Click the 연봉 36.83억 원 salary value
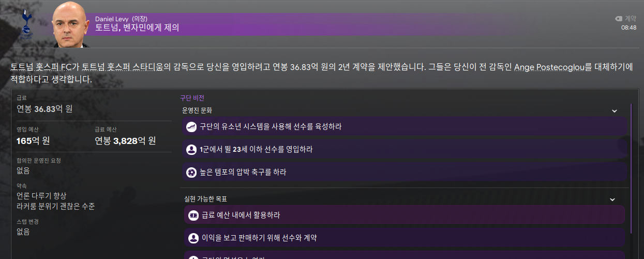The image size is (644, 259). (44, 109)
